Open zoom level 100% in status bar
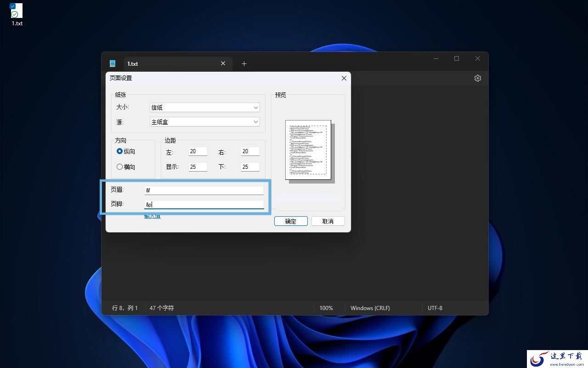 [326, 308]
